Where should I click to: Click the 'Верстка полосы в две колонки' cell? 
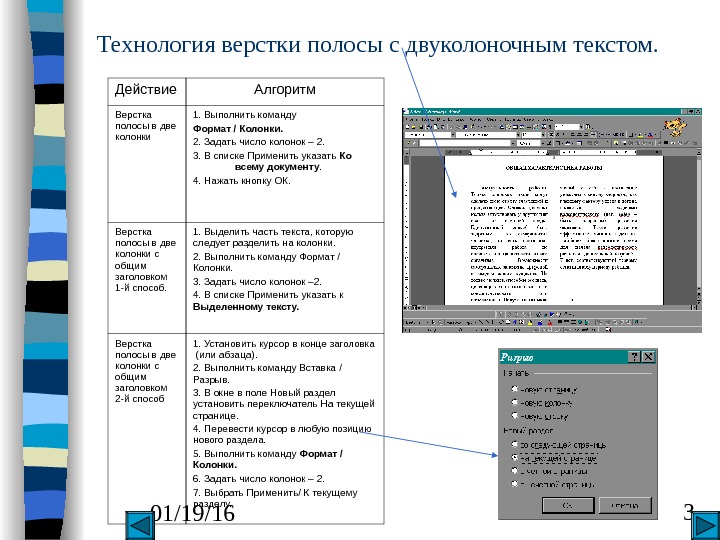pos(146,164)
